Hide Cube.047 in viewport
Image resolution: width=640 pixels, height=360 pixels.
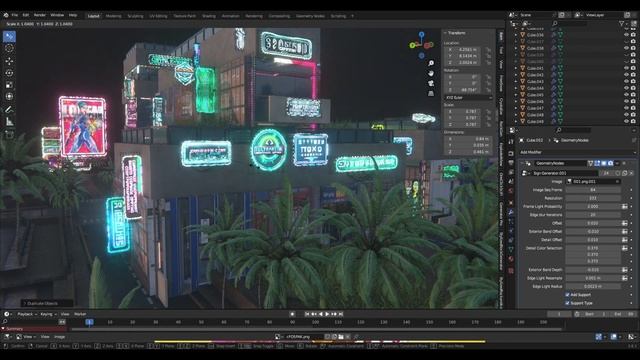coord(627,108)
